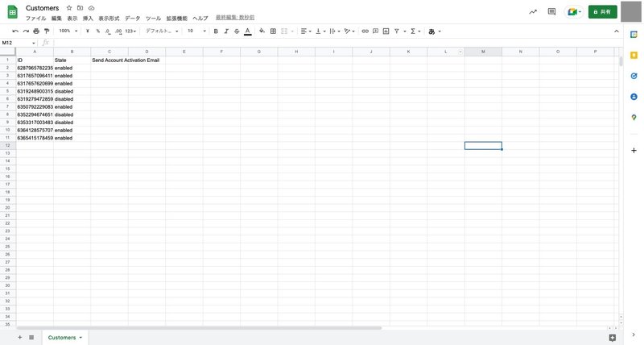Move document using folder icon
Screen dimensions: 644x345
pyautogui.click(x=80, y=8)
